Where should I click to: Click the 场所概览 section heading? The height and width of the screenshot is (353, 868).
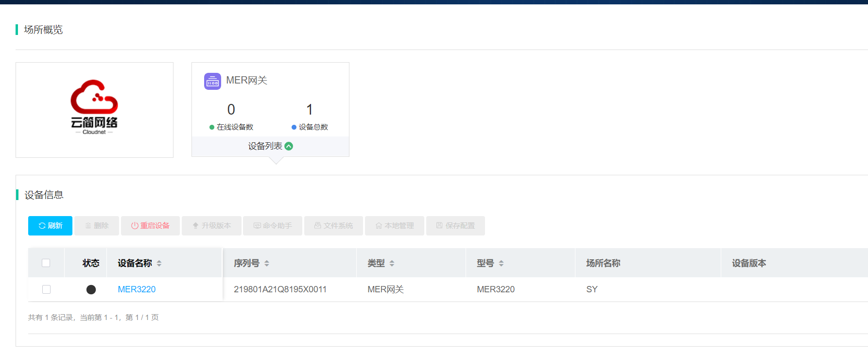(x=43, y=30)
